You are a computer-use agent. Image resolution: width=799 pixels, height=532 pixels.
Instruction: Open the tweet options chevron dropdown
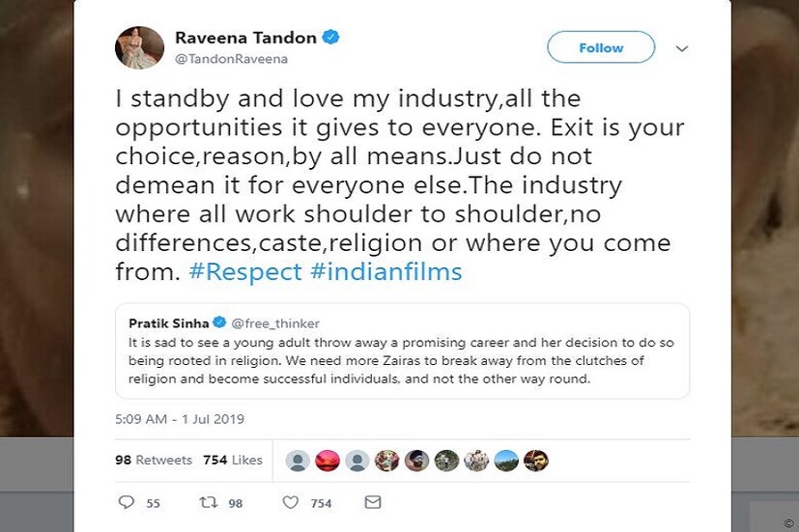[x=683, y=47]
